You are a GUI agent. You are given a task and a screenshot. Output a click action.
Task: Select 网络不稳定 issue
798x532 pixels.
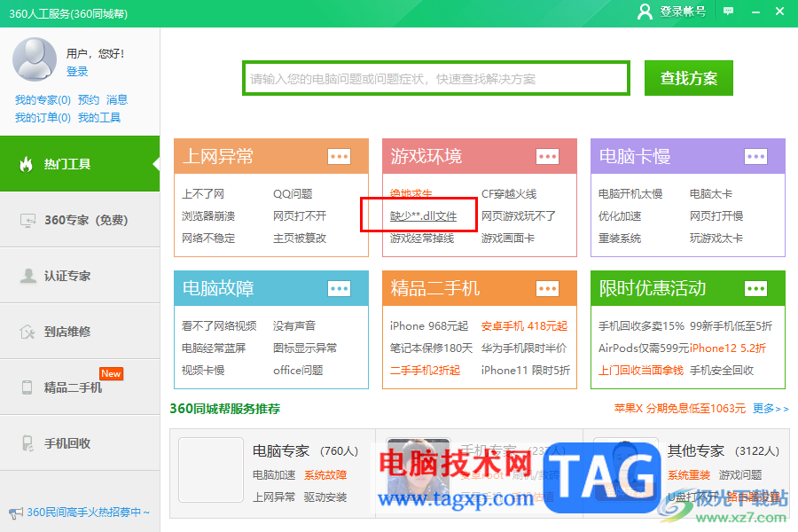pos(208,239)
